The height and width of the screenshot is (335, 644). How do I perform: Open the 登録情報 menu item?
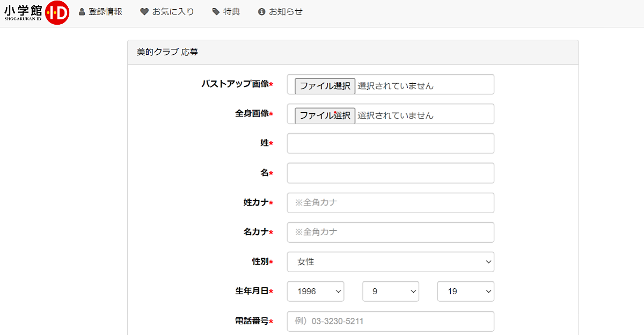[x=105, y=12]
